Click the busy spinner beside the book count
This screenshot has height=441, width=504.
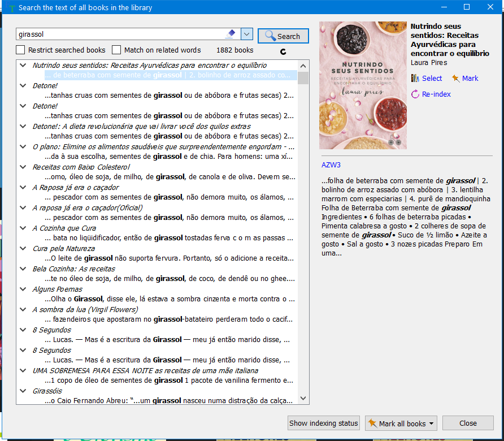283,51
